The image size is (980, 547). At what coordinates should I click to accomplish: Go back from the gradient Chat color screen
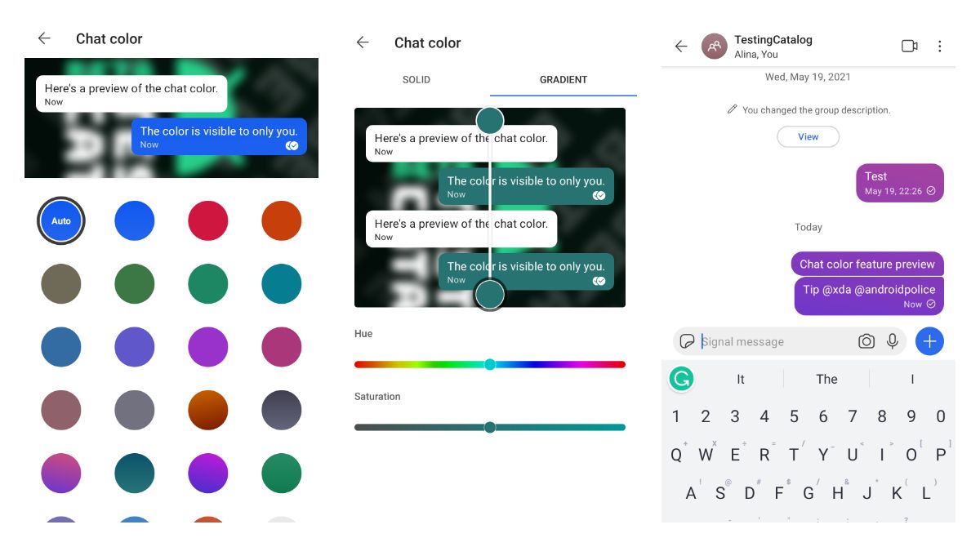pyautogui.click(x=363, y=43)
